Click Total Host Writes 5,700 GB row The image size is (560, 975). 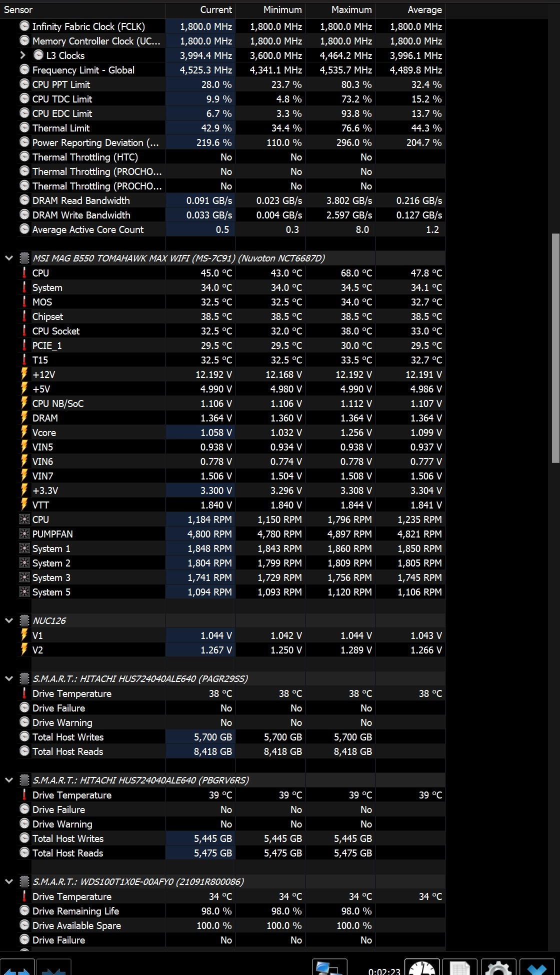pos(222,737)
